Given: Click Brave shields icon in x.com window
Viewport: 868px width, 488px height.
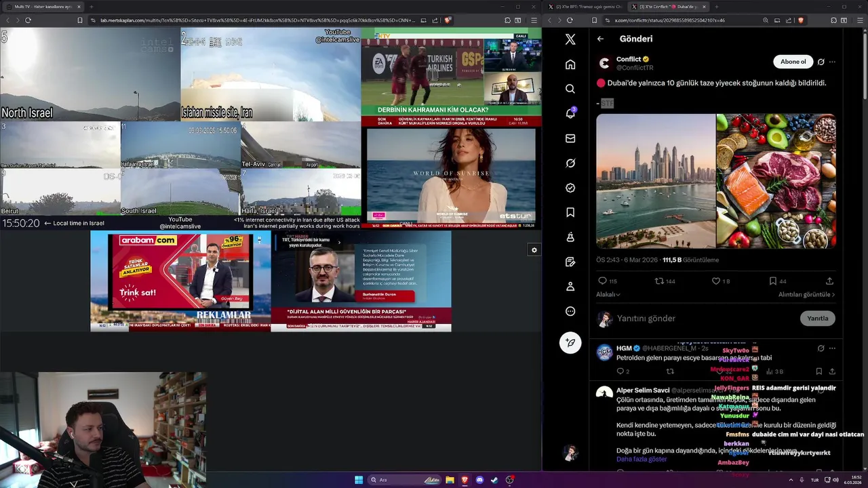Looking at the screenshot, I should coord(801,20).
